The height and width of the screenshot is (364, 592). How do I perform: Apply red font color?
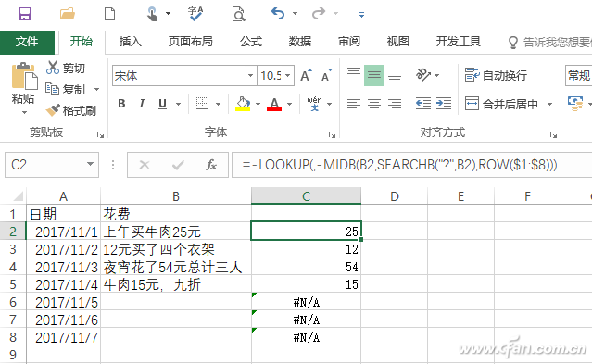coord(274,104)
